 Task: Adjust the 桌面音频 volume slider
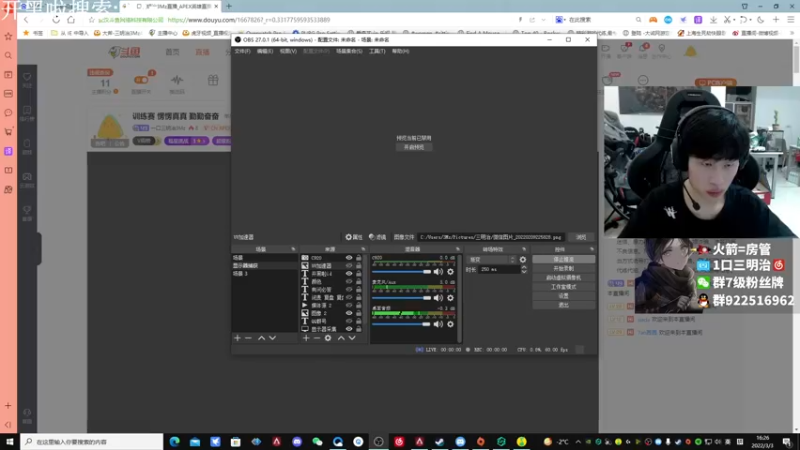[402, 324]
